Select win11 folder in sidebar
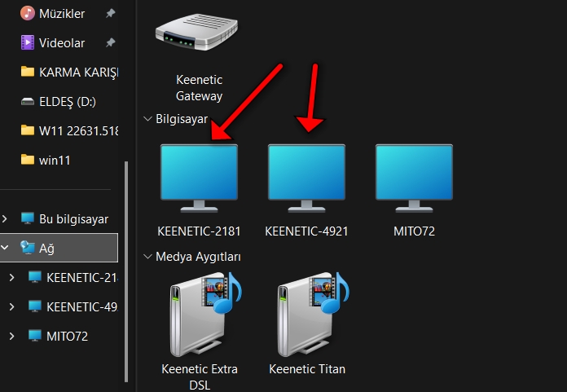The image size is (567, 392). pyautogui.click(x=55, y=160)
